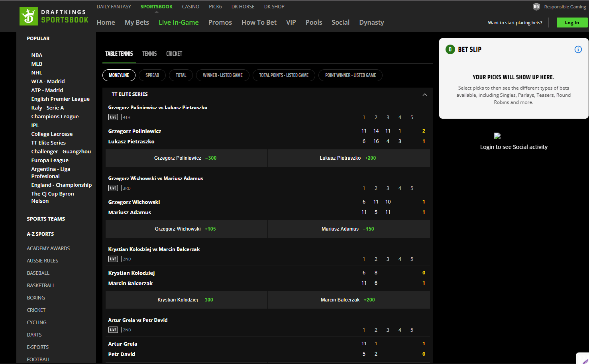Click the Bet Slip info icon
This screenshot has height=364, width=589.
pos(578,49)
